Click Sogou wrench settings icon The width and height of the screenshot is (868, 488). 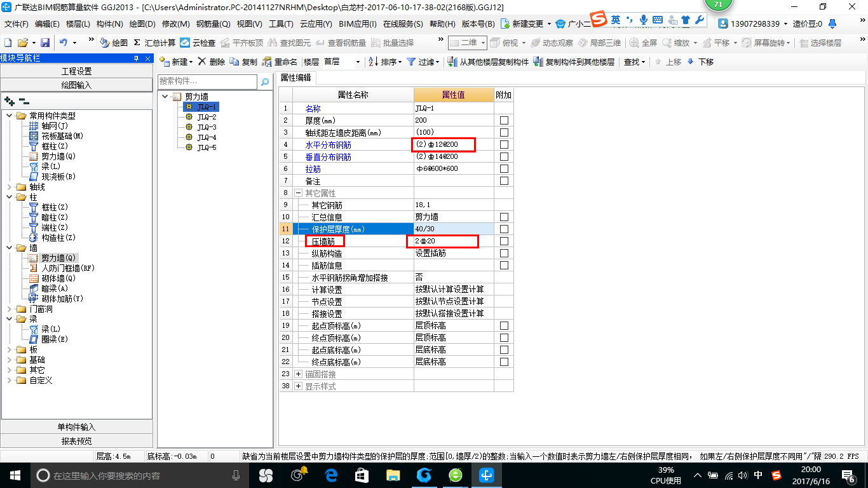pyautogui.click(x=700, y=20)
